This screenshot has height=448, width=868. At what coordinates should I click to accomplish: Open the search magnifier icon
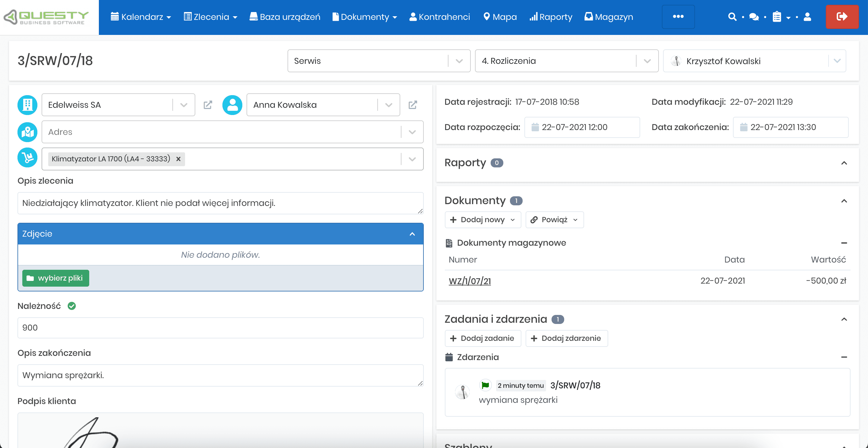coord(732,17)
